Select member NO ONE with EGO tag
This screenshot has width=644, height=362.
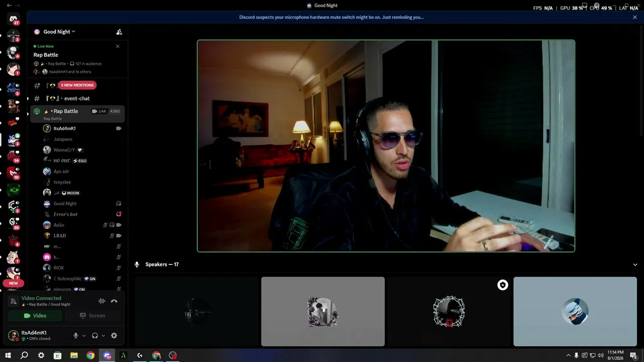pos(77,161)
